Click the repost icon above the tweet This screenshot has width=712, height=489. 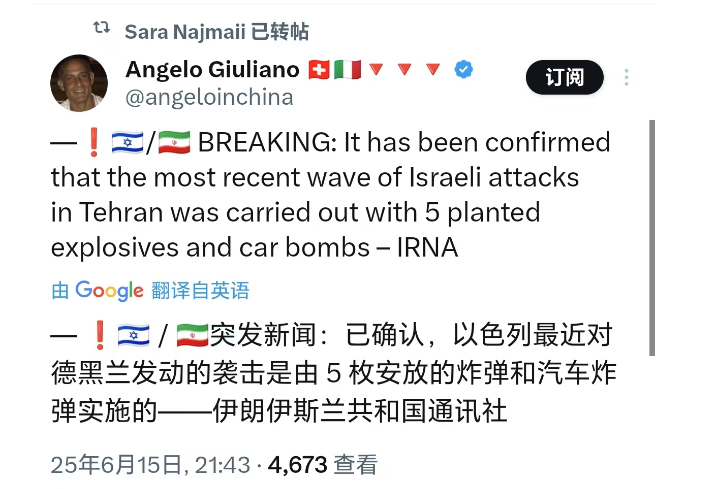tap(101, 29)
